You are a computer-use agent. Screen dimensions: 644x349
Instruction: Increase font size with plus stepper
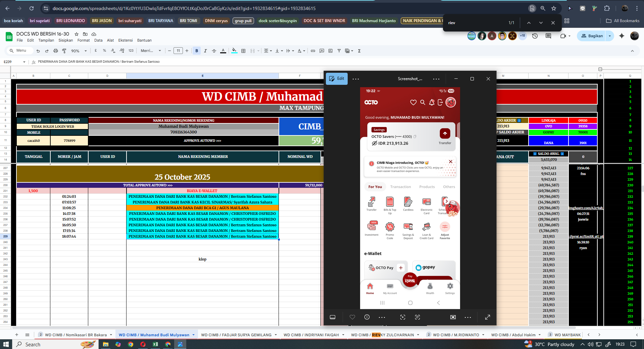pyautogui.click(x=187, y=51)
